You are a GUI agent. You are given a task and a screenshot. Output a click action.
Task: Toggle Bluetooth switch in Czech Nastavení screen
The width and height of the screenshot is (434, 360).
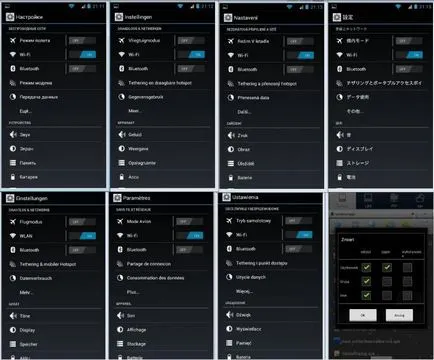[x=300, y=69]
